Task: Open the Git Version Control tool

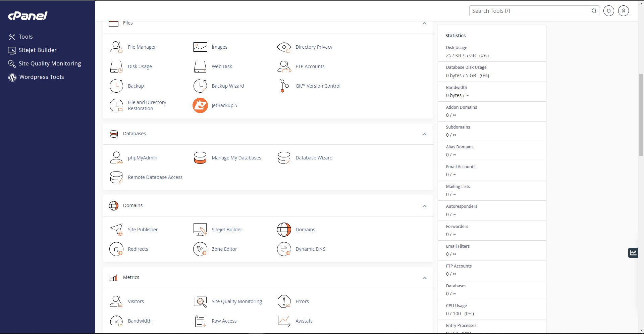Action: pyautogui.click(x=318, y=86)
